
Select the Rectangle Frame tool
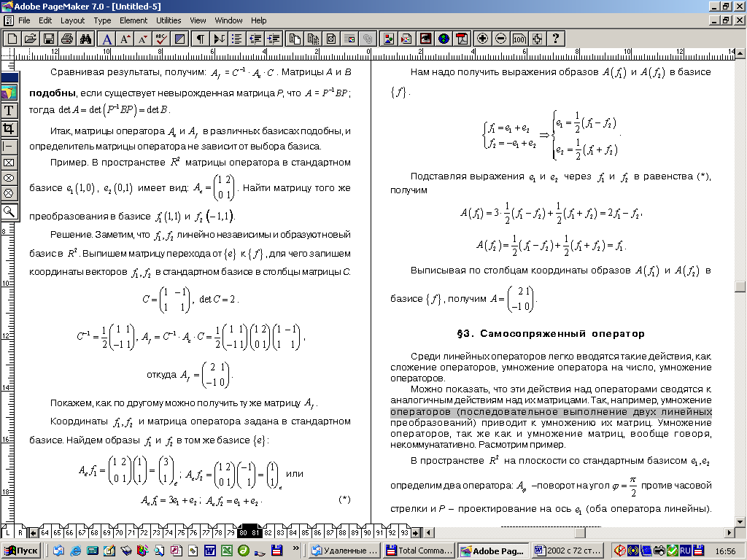[9, 163]
